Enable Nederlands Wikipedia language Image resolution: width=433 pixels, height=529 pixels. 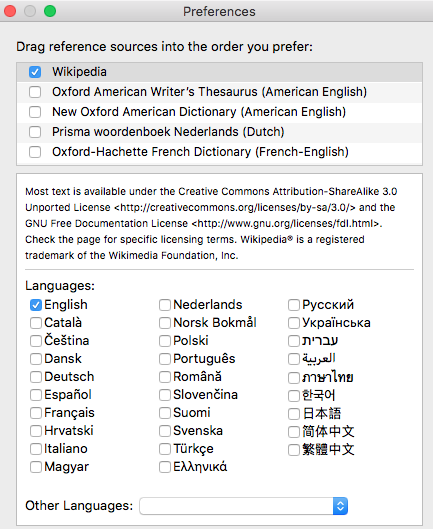coord(165,305)
